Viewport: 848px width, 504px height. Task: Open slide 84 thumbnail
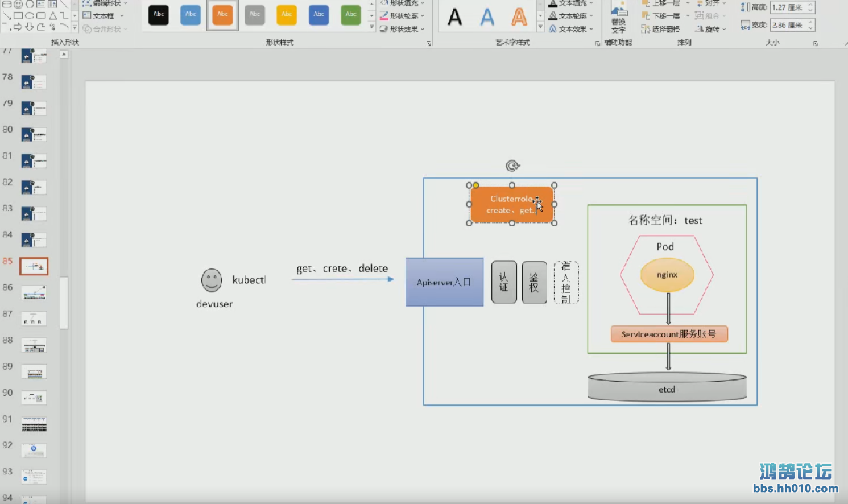34,240
